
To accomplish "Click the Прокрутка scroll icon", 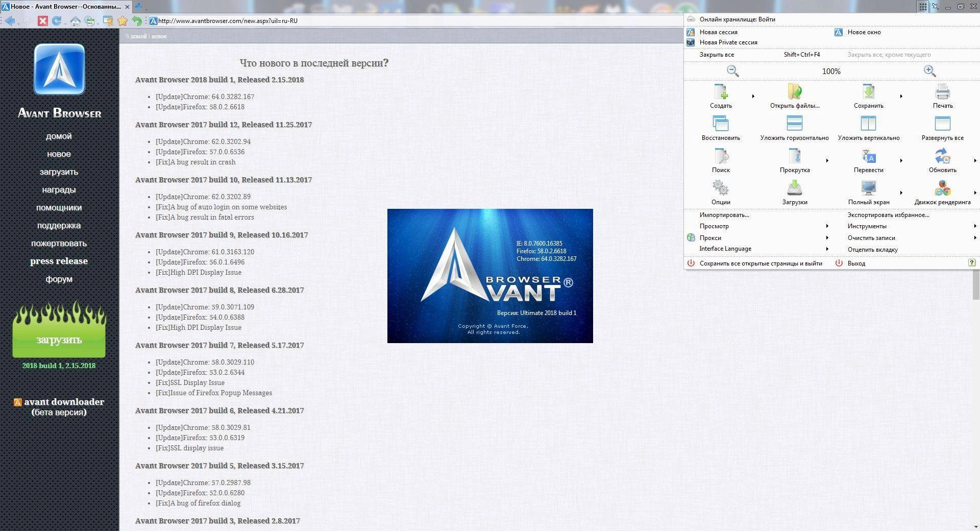I will point(795,156).
